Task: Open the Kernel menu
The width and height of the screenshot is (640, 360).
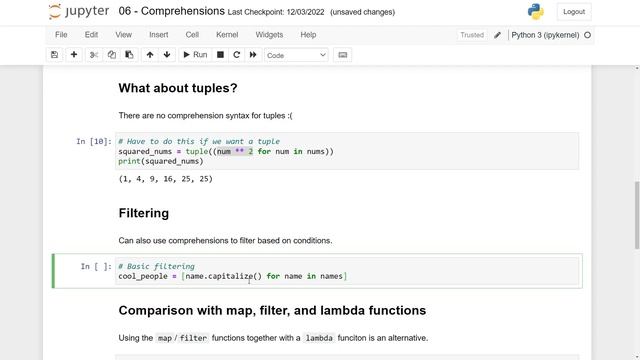Action: click(227, 35)
